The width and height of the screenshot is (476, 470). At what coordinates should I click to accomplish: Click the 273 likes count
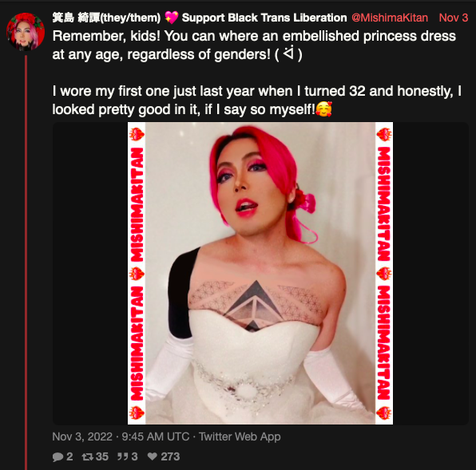coord(170,456)
